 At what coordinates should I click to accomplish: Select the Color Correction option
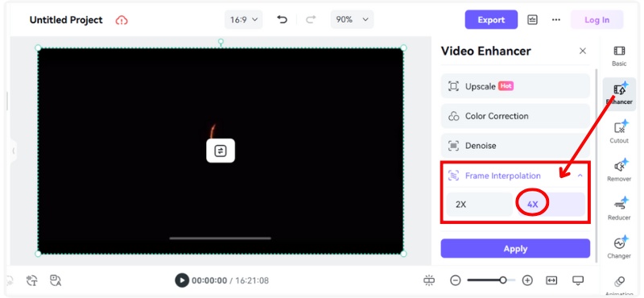click(x=515, y=116)
